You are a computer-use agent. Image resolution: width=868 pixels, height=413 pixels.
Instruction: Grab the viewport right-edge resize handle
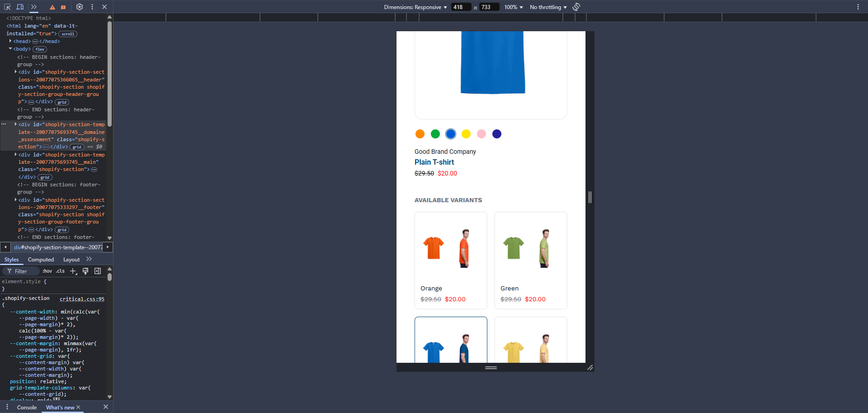click(590, 197)
